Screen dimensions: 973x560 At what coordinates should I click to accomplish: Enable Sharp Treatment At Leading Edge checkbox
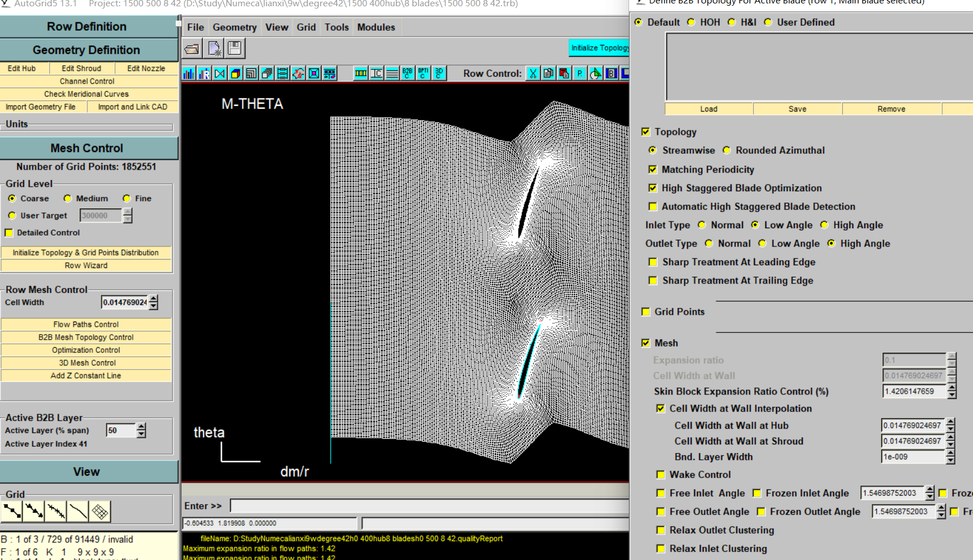(x=653, y=262)
